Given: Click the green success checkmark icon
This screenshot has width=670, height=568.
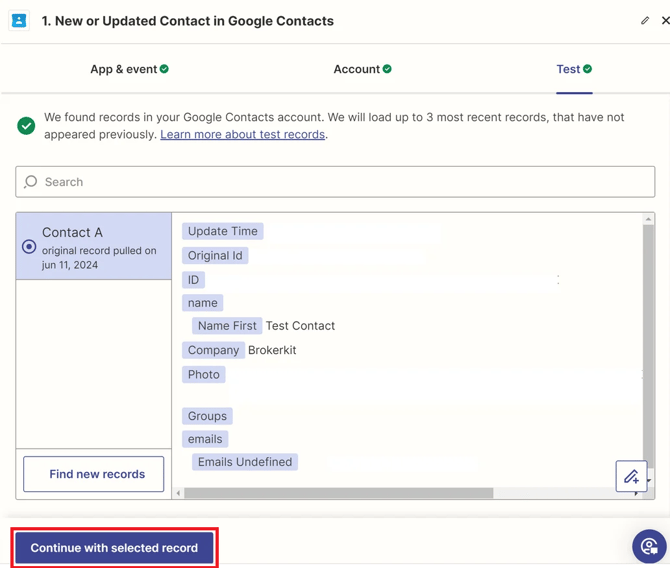Looking at the screenshot, I should (26, 126).
